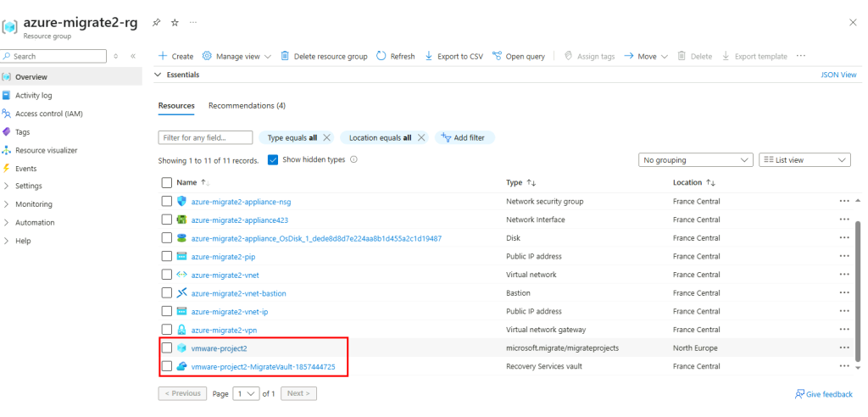Click Give feedback link
This screenshot has height=417, width=868.
tap(824, 394)
